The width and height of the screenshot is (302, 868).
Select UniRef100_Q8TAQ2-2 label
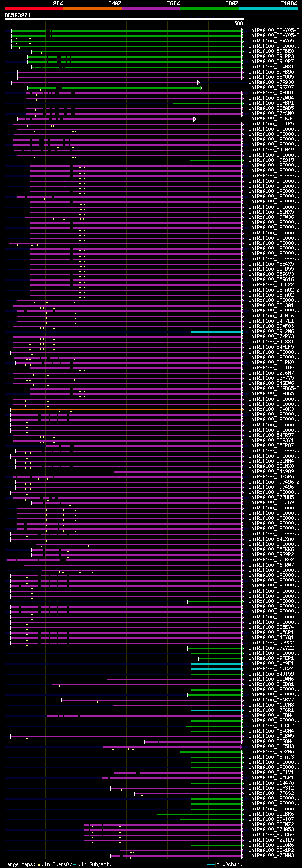pyautogui.click(x=274, y=290)
